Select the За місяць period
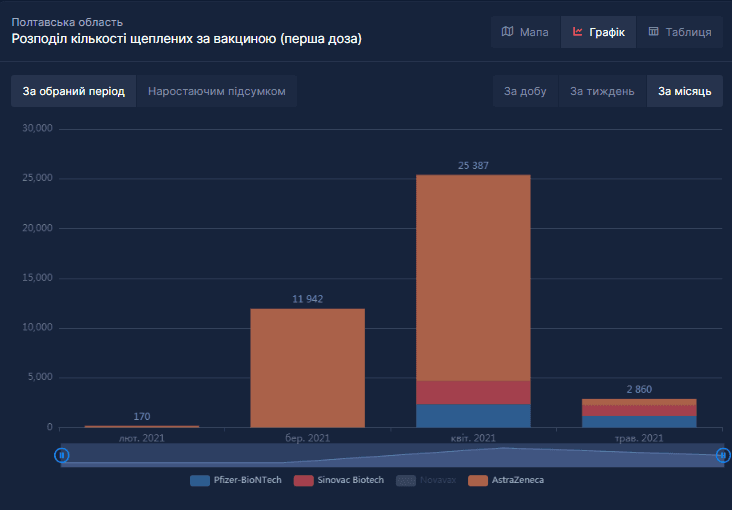Image resolution: width=732 pixels, height=510 pixels. [685, 91]
